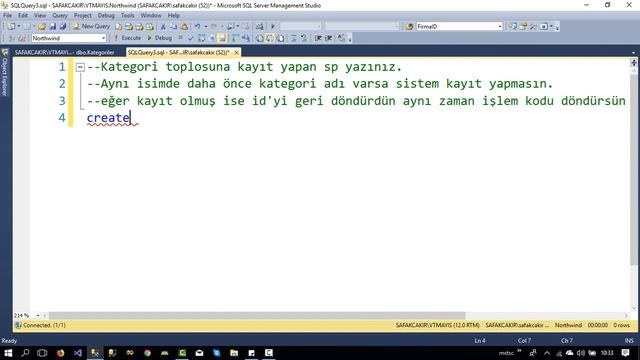This screenshot has width=640, height=360.
Task: Switch to the dbo.Kategoriler tab
Action: coord(64,52)
